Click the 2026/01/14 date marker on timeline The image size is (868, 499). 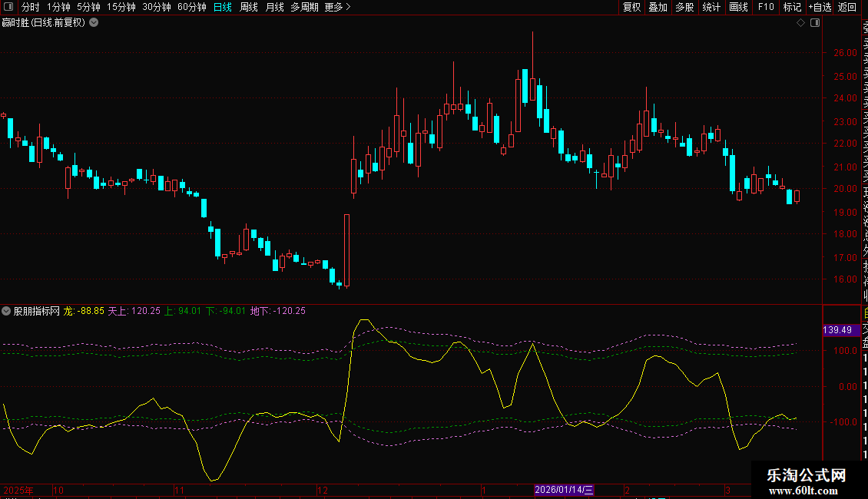(565, 490)
